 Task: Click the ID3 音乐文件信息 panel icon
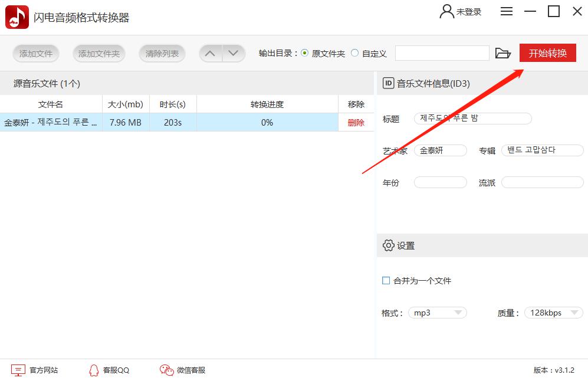pos(387,83)
